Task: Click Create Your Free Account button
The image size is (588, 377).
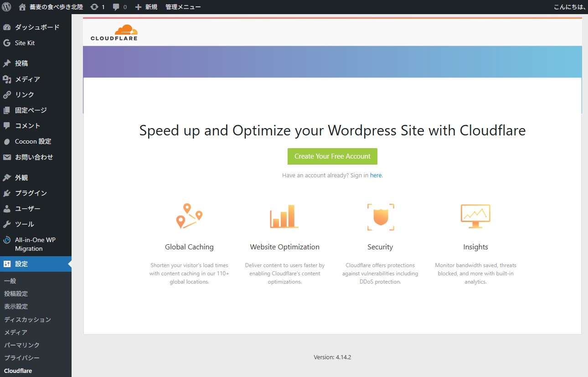Action: click(x=332, y=156)
